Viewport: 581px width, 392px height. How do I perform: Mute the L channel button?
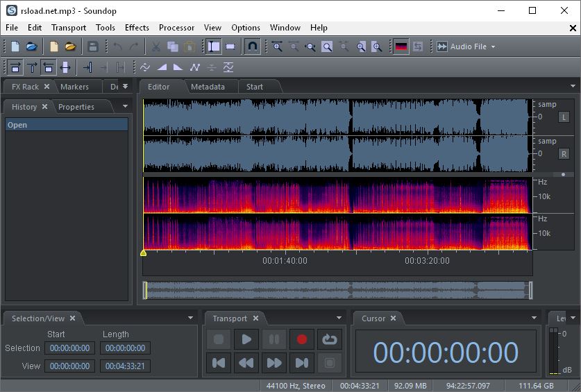[x=564, y=117]
